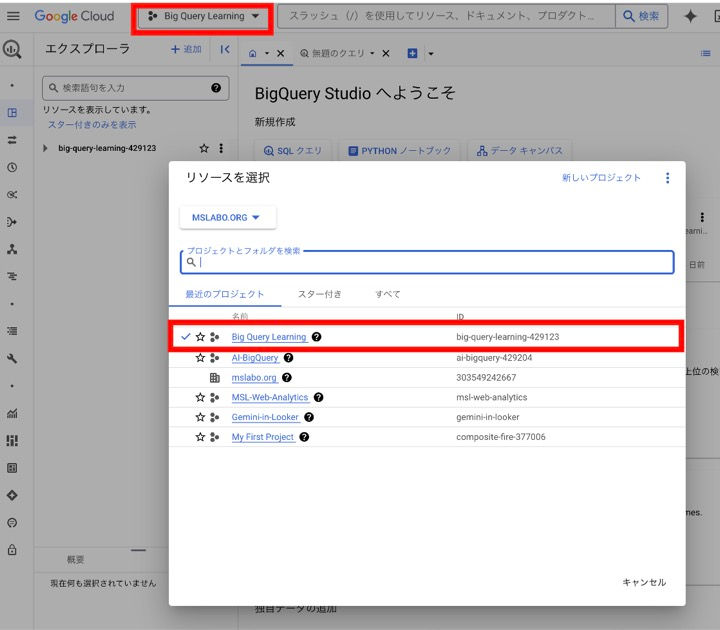Click the プロジェクトとフォルダを検索 field
720x630 pixels.
tap(427, 262)
